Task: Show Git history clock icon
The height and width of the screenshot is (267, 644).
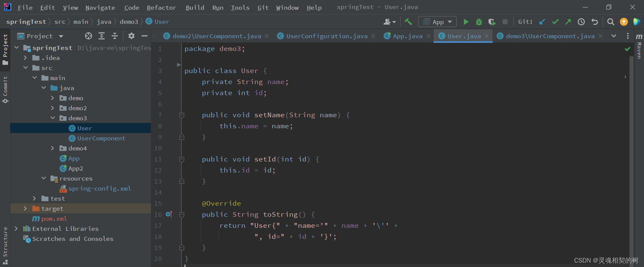Action: click(x=581, y=22)
